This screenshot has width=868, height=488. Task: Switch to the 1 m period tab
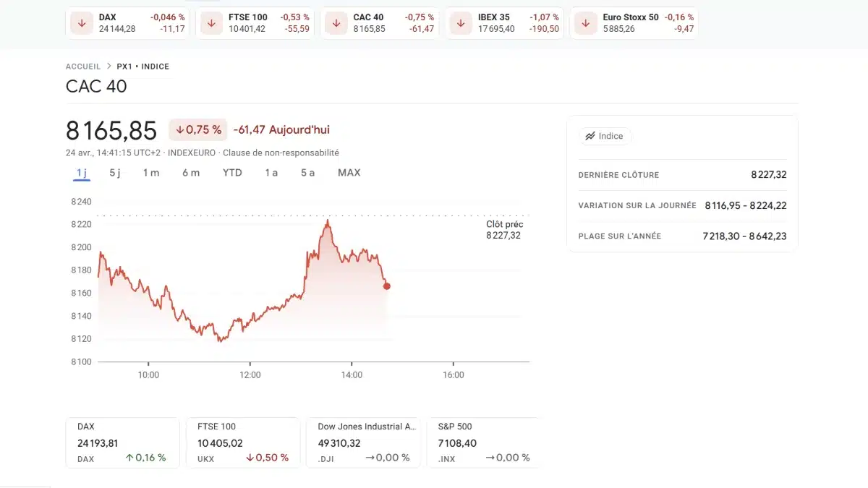(x=150, y=173)
